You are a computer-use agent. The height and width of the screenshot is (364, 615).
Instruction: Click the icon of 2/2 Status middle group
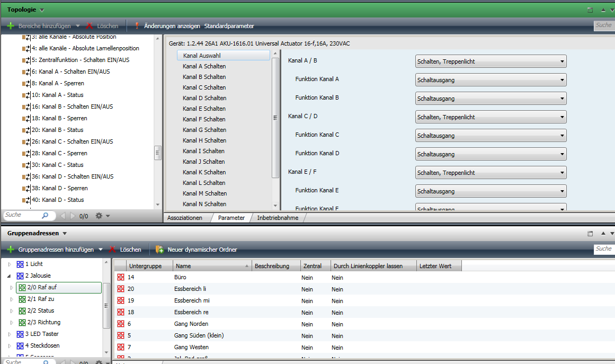22,311
